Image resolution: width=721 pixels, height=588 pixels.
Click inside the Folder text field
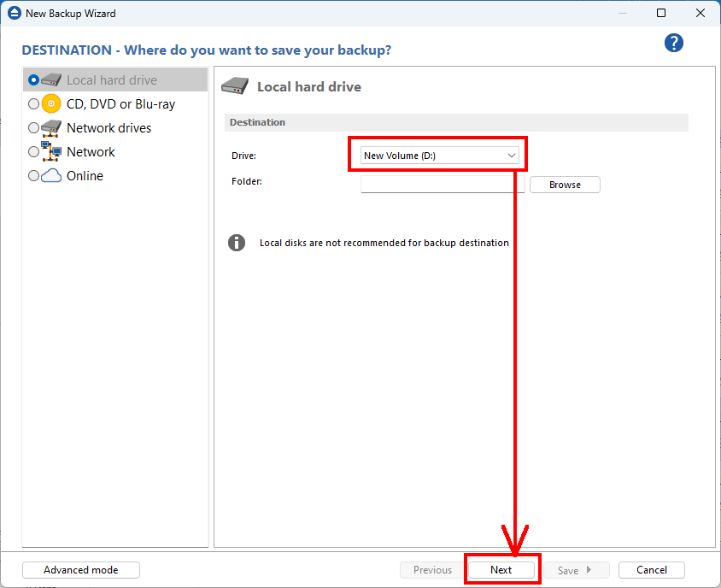(442, 185)
